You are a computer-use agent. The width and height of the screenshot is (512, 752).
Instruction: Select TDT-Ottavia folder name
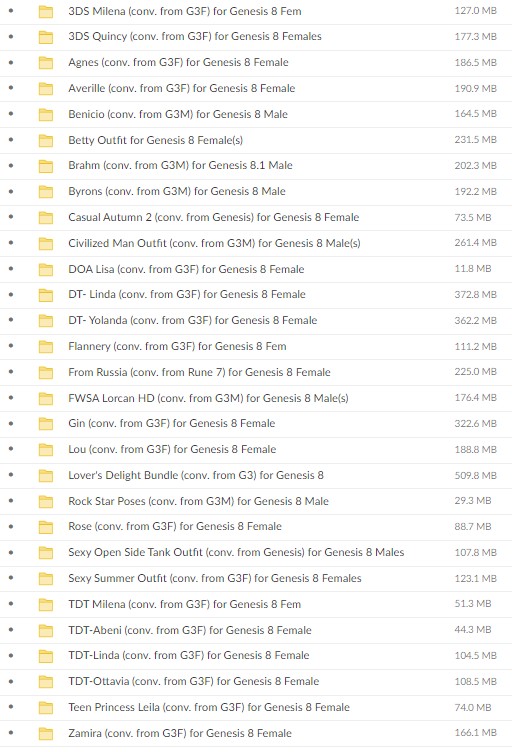[x=194, y=682]
